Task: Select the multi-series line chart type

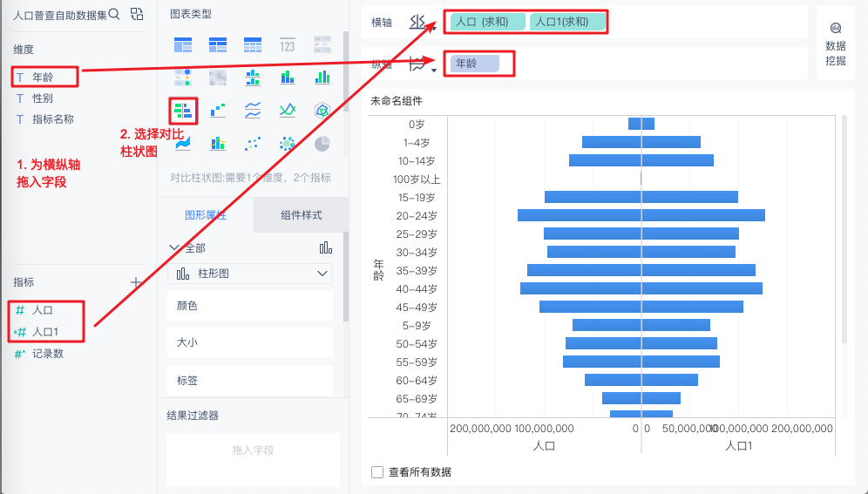Action: point(288,111)
